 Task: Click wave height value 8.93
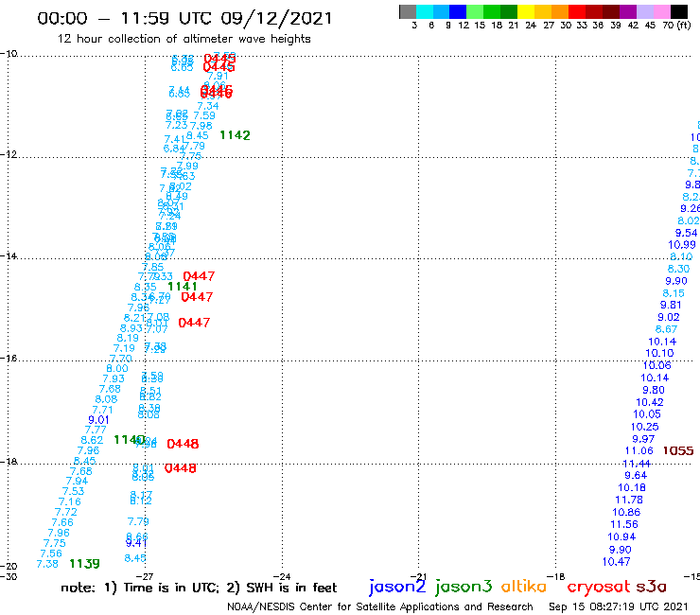point(131,328)
